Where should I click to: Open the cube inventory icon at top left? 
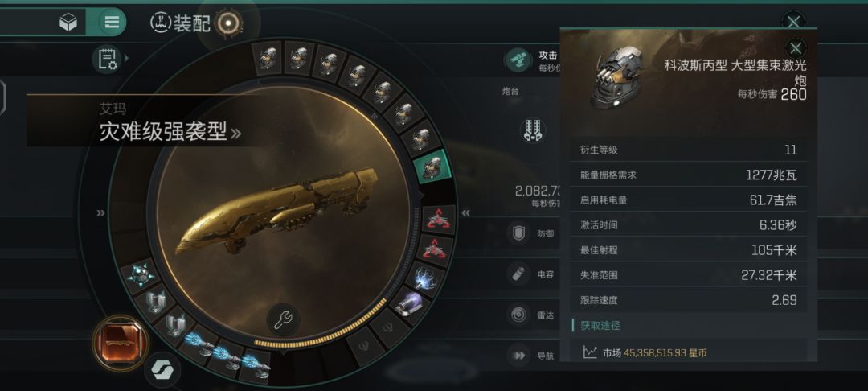(x=68, y=23)
